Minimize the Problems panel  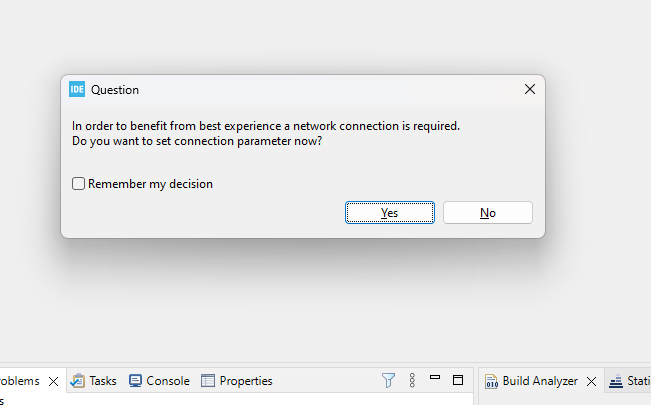435,378
